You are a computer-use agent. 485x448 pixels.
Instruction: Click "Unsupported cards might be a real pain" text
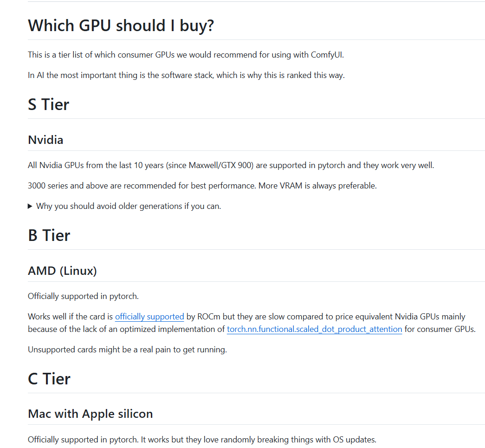128,350
